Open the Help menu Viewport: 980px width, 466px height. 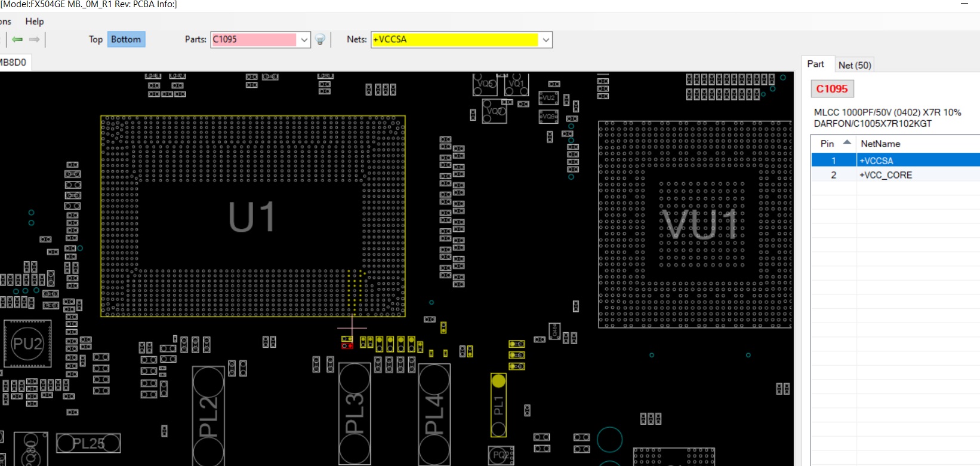pyautogui.click(x=35, y=22)
